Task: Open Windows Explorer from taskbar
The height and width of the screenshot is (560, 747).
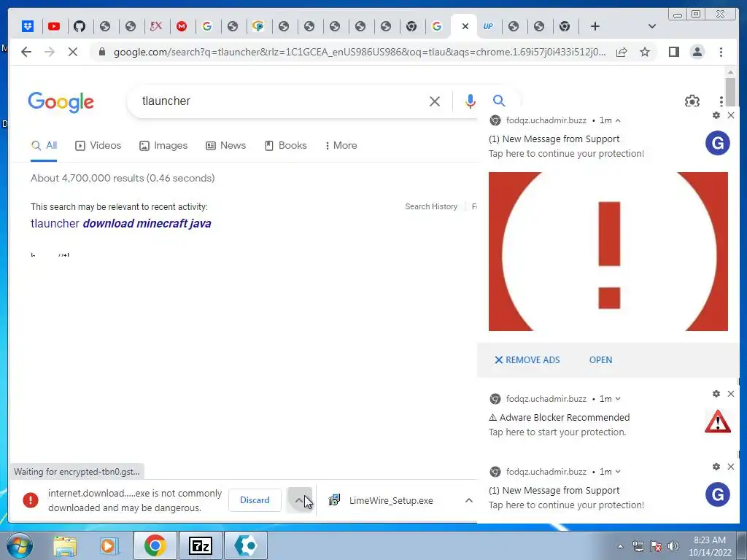Action: (x=65, y=546)
